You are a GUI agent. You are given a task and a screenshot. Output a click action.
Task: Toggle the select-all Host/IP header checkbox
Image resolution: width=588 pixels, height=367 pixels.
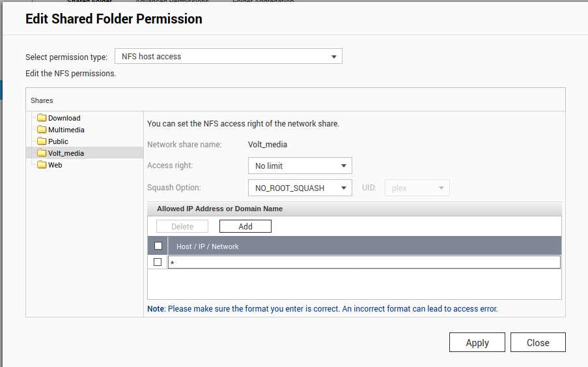[158, 246]
